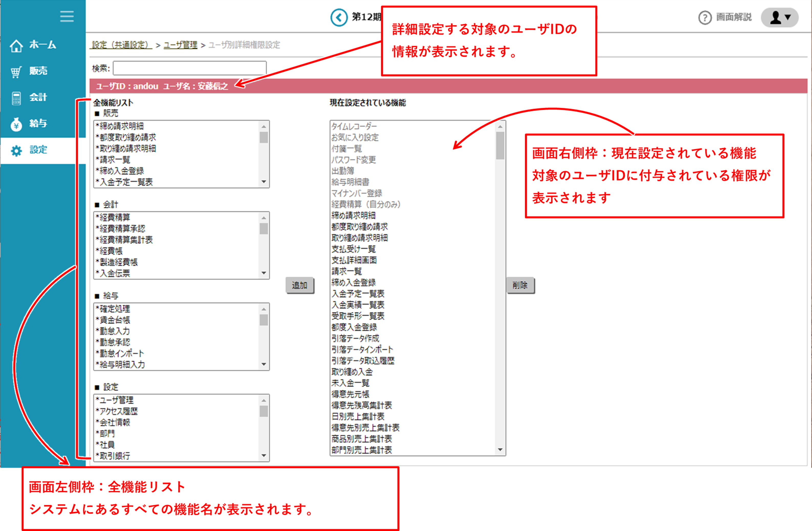
Task: Select 部門別売上集計表 in current functions list
Action: pos(413,450)
